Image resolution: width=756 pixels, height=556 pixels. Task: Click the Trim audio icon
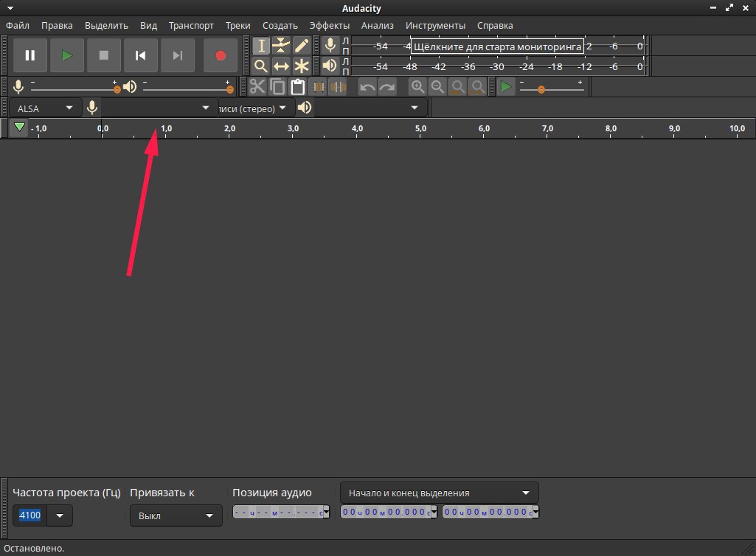pos(318,87)
